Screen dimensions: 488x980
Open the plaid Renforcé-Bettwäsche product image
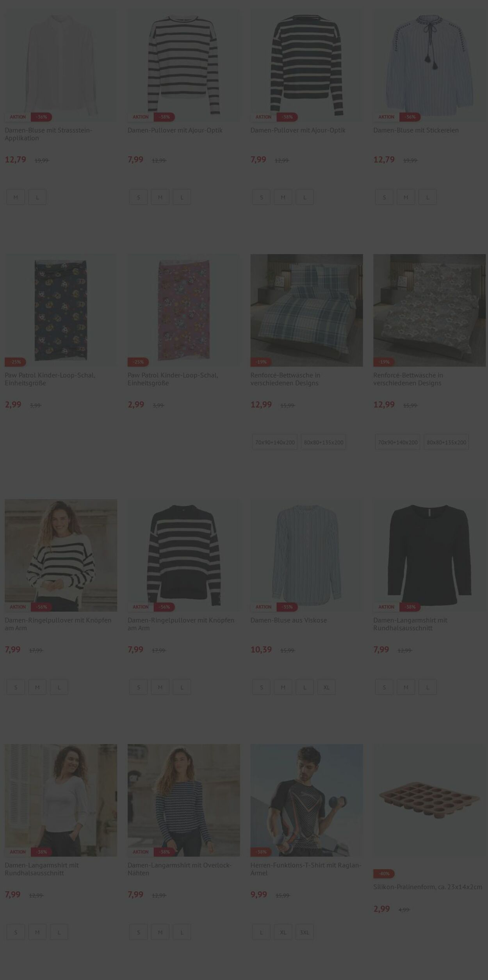click(x=306, y=310)
